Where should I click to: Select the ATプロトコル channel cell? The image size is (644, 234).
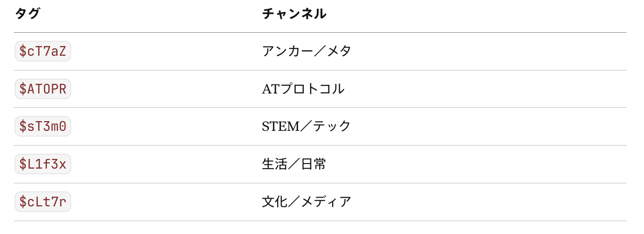point(303,89)
